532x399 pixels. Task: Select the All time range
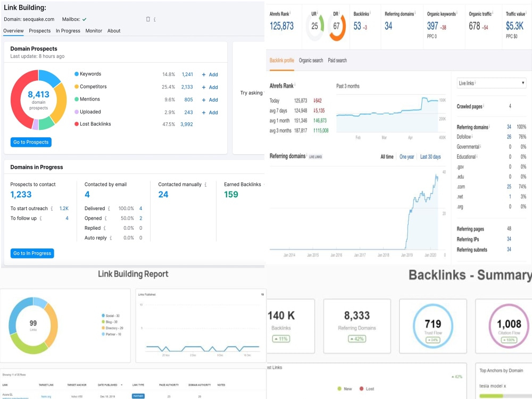point(387,157)
